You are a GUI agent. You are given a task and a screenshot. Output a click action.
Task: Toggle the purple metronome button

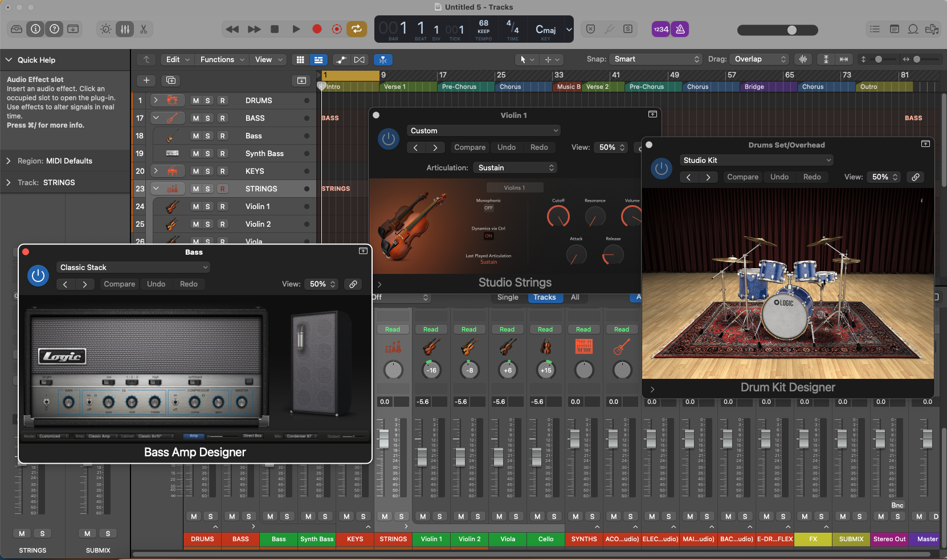point(680,29)
